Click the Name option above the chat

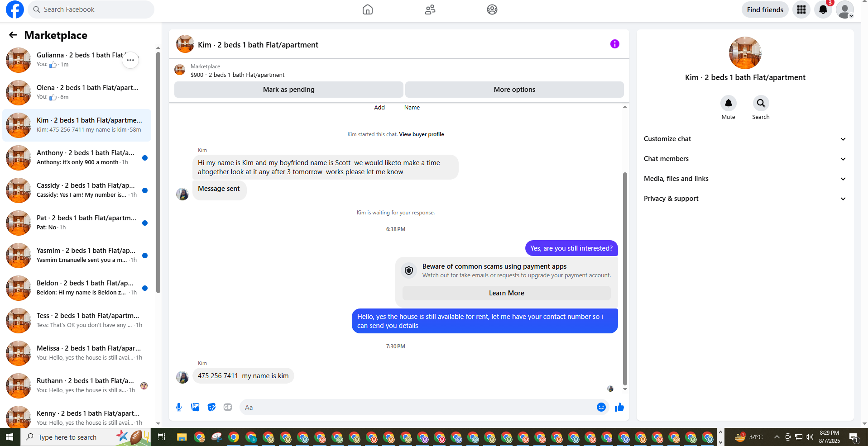pyautogui.click(x=412, y=108)
